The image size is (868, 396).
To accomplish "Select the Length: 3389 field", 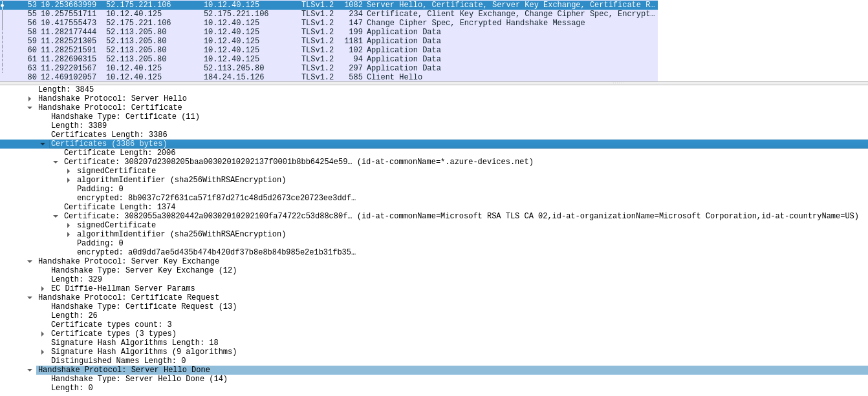I will (79, 126).
